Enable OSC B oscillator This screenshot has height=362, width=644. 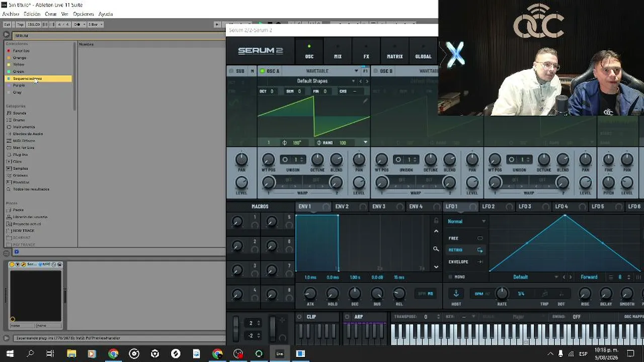[375, 71]
